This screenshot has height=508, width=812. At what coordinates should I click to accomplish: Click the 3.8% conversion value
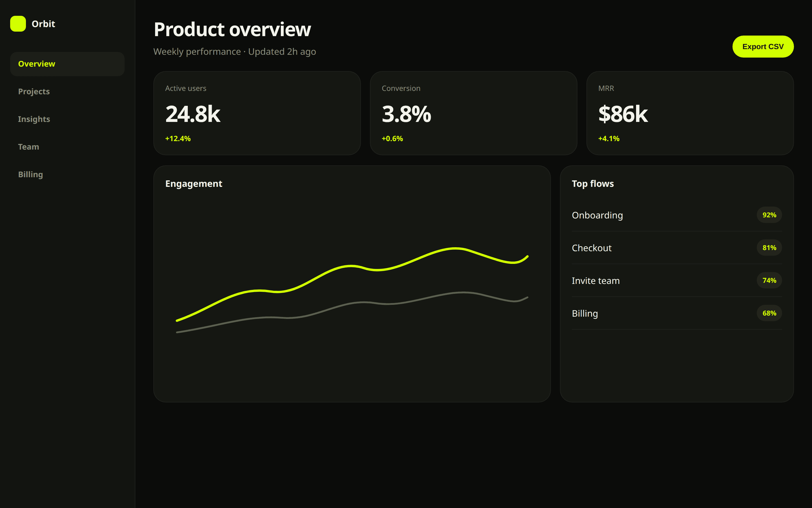point(406,114)
